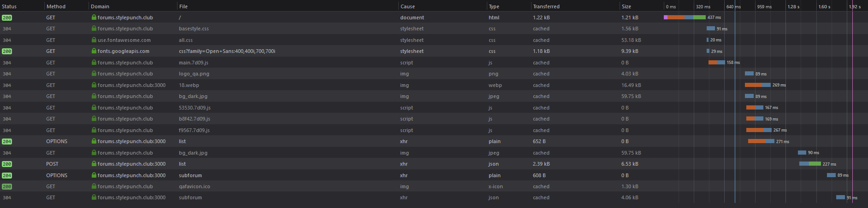The width and height of the screenshot is (868, 208).
Task: Select the 18.webp image request
Action: (434, 85)
